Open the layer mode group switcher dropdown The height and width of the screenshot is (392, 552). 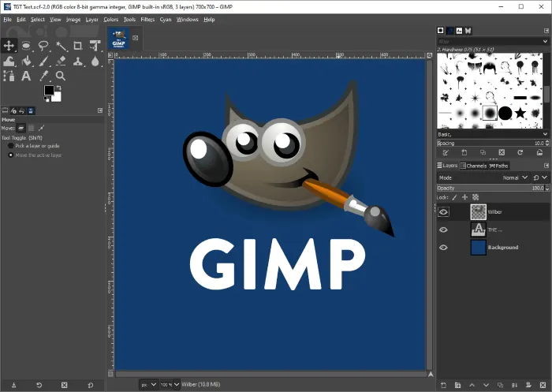click(540, 177)
